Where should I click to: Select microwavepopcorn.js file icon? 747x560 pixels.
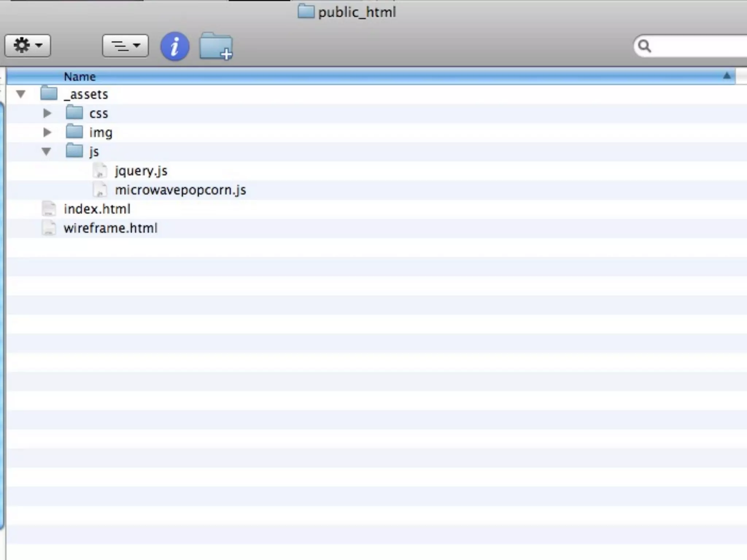click(x=100, y=190)
